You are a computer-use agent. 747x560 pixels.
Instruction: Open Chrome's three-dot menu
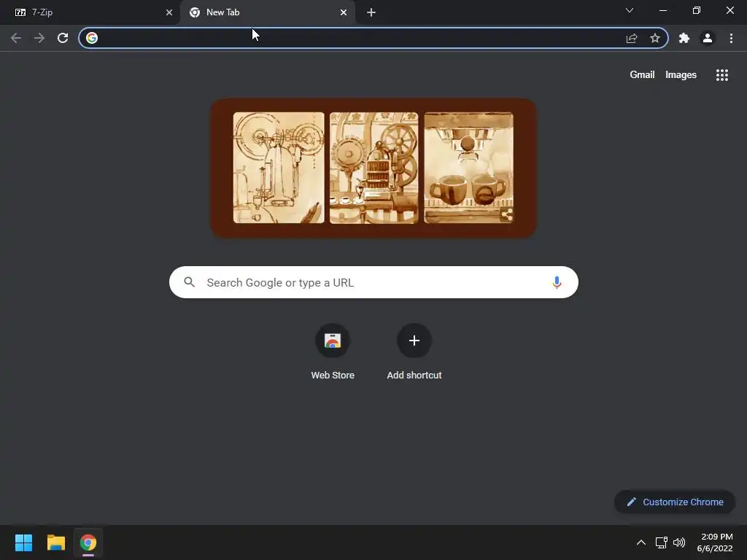[x=731, y=38]
